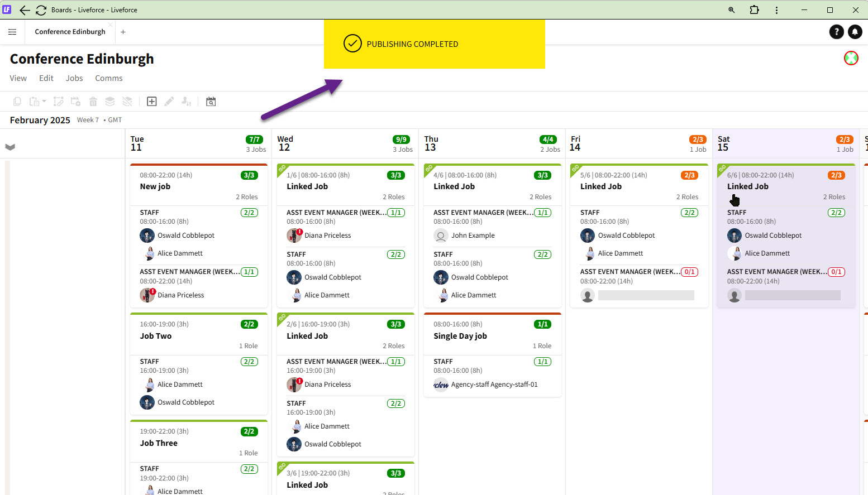Open the Jobs menu
Screen dimensions: 868x495
(74, 79)
